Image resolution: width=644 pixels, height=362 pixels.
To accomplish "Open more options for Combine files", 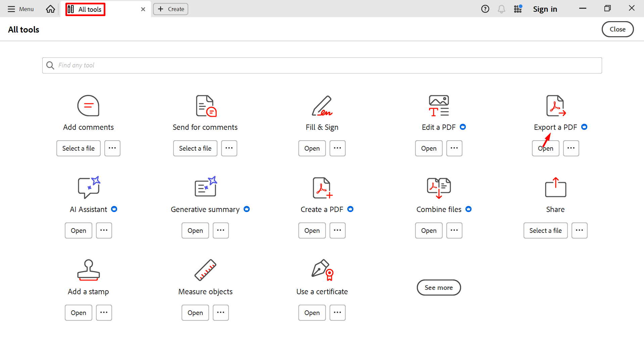I will 454,230.
